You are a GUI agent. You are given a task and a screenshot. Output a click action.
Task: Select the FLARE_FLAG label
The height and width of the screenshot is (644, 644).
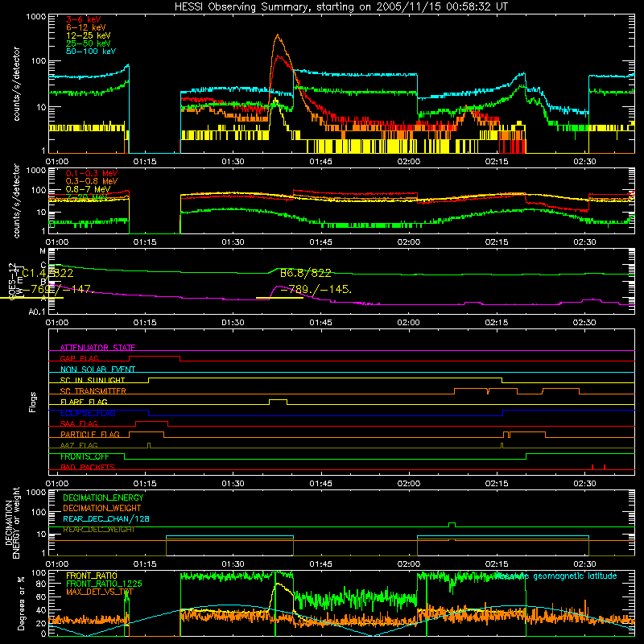pos(84,402)
